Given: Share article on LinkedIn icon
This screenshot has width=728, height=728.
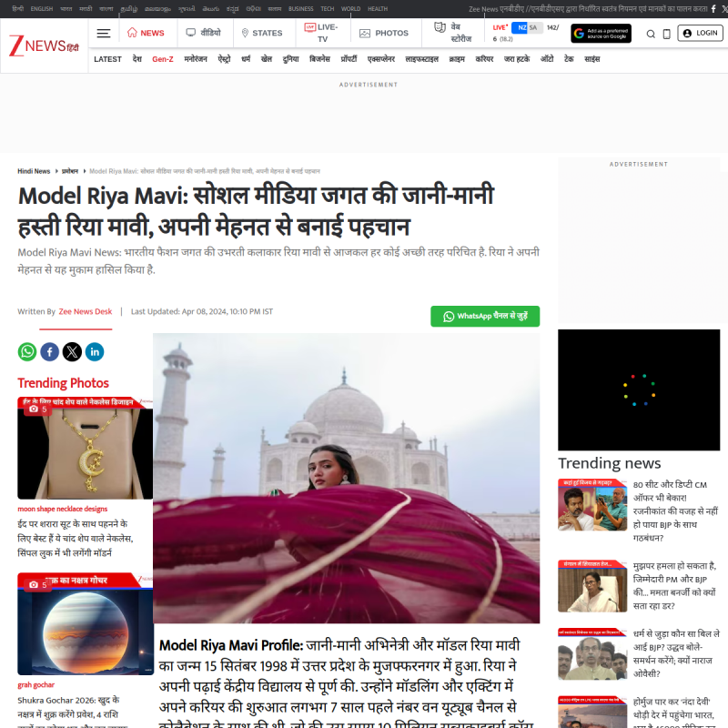Looking at the screenshot, I should (x=95, y=351).
